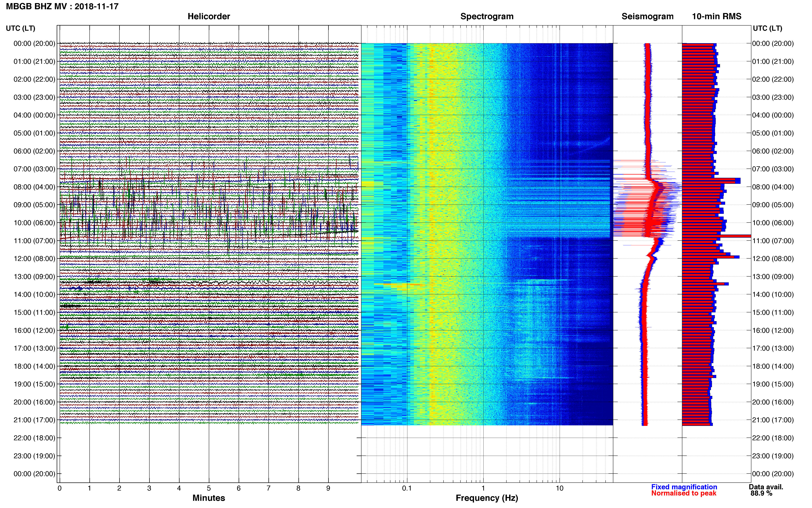Viewport: 812px width, 508px height.
Task: Click the left time label '02:00 (22:00)'
Action: [34, 79]
